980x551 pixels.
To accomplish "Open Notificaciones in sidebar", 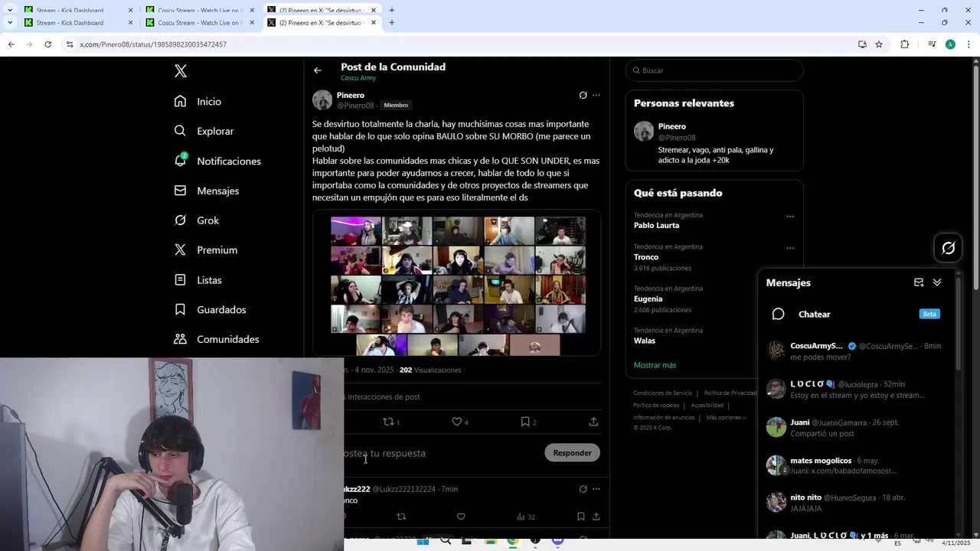I will [x=218, y=161].
